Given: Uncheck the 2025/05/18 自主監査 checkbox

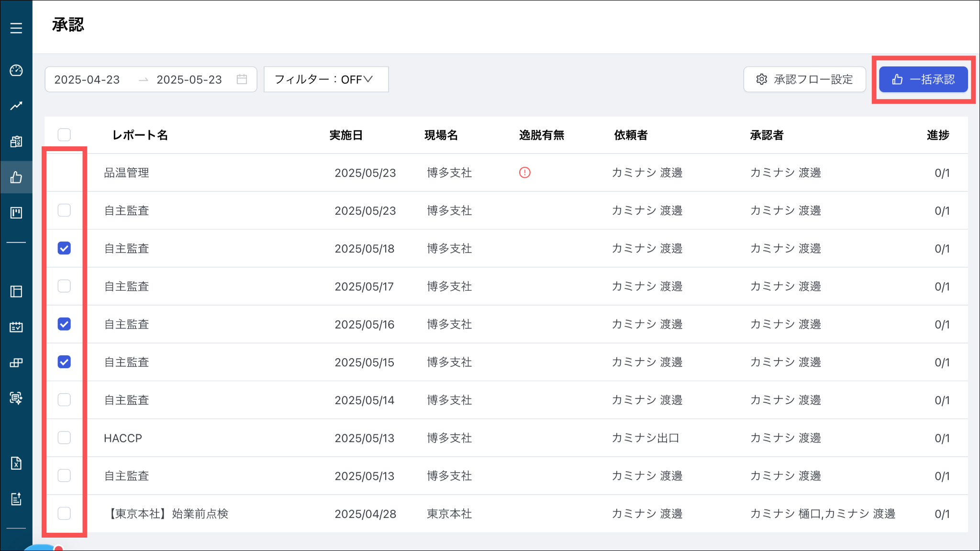Looking at the screenshot, I should [64, 248].
